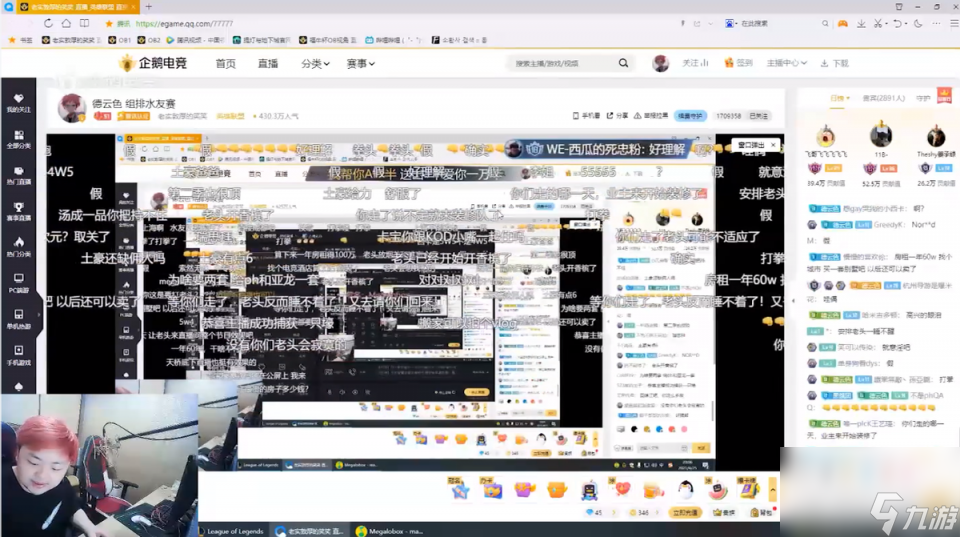Submit search with the site magnifier icon

coord(623,63)
